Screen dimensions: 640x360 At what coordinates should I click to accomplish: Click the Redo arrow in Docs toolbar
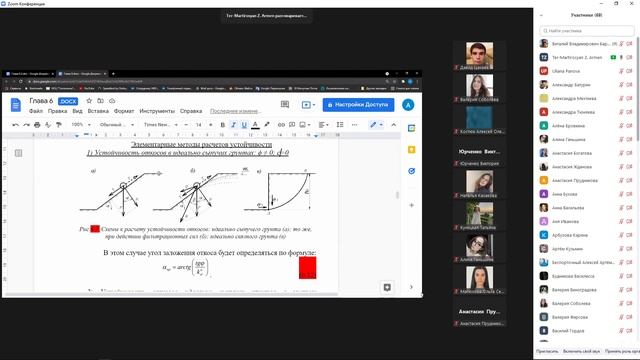pyautogui.click(x=26, y=125)
